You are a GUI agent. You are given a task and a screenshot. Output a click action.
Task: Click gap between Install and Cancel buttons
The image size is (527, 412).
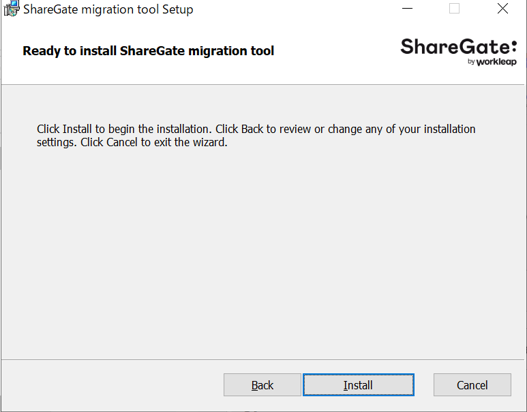coord(424,385)
